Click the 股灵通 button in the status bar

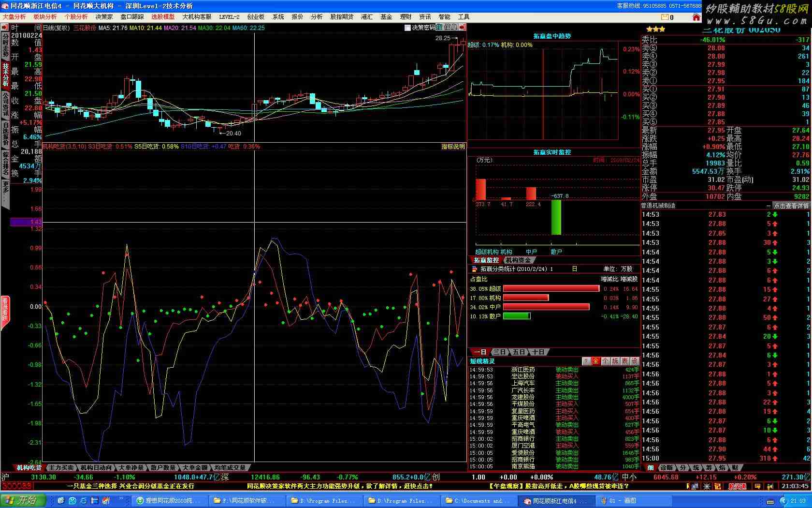tap(738, 486)
